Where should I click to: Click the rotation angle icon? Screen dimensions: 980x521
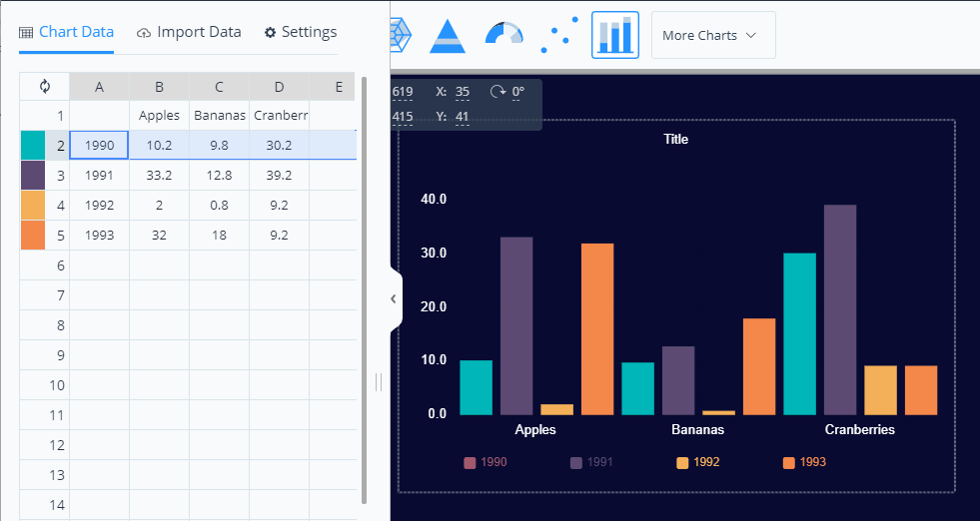(x=498, y=92)
